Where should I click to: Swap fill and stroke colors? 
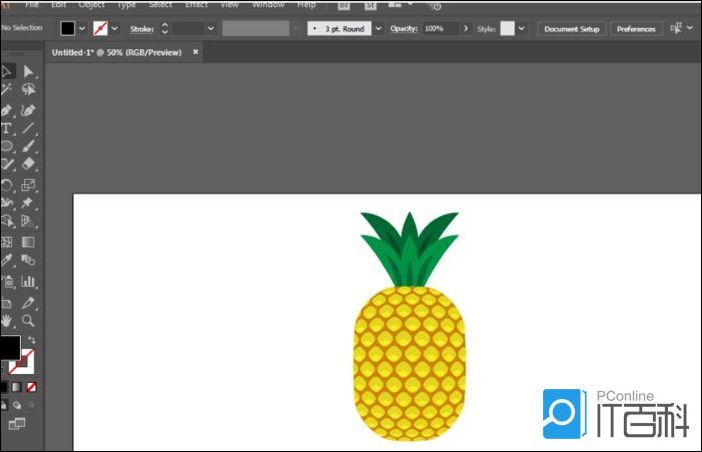coord(31,340)
